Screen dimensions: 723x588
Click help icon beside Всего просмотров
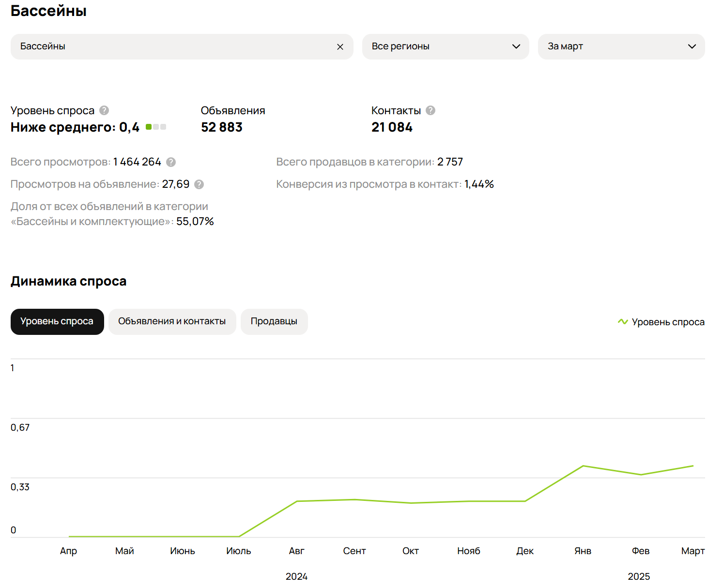(x=171, y=162)
